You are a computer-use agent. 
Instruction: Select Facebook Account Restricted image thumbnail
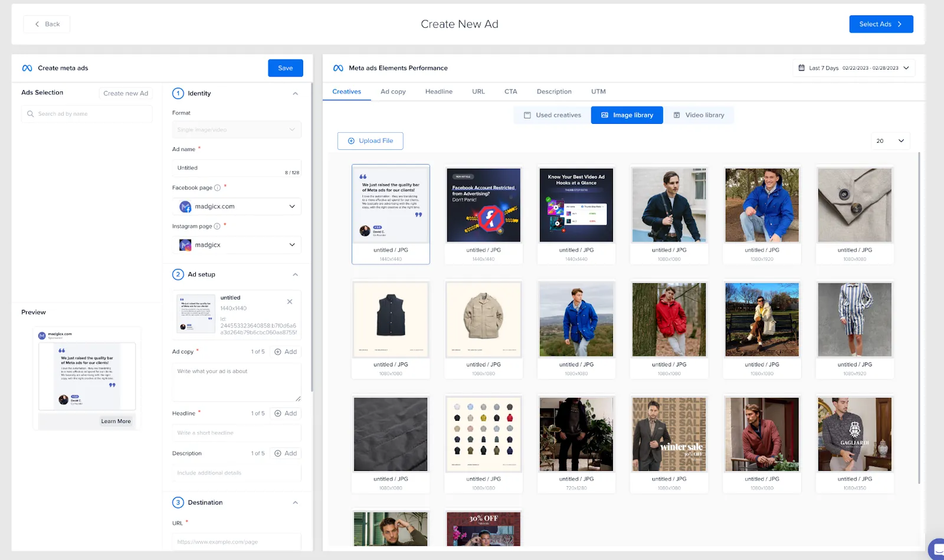tap(483, 205)
